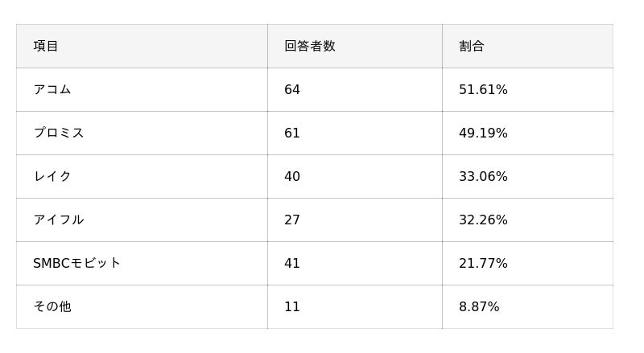Click the 51.61% percentage cell
Viewport: 644px width, 353px height.
tap(483, 90)
